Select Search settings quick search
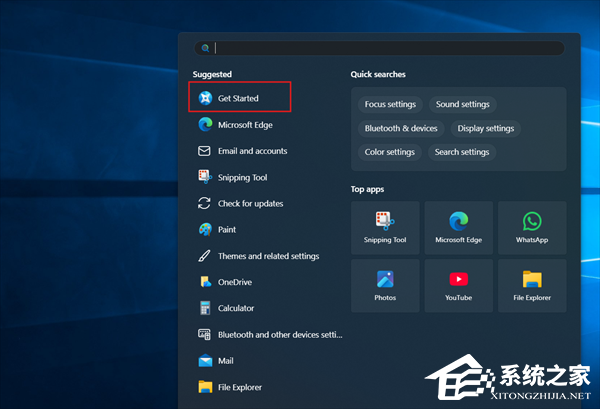The height and width of the screenshot is (409, 600). coord(462,152)
